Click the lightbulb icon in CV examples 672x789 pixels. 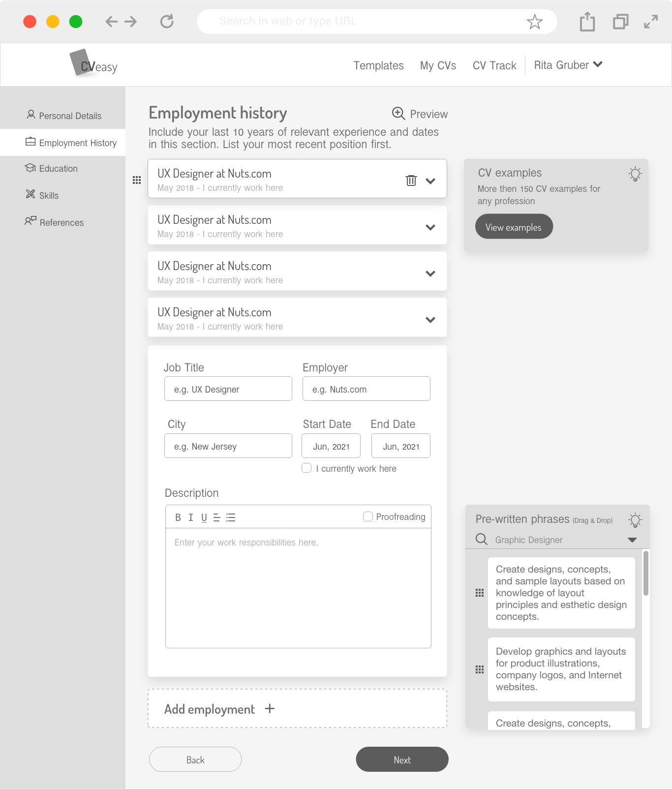click(635, 174)
